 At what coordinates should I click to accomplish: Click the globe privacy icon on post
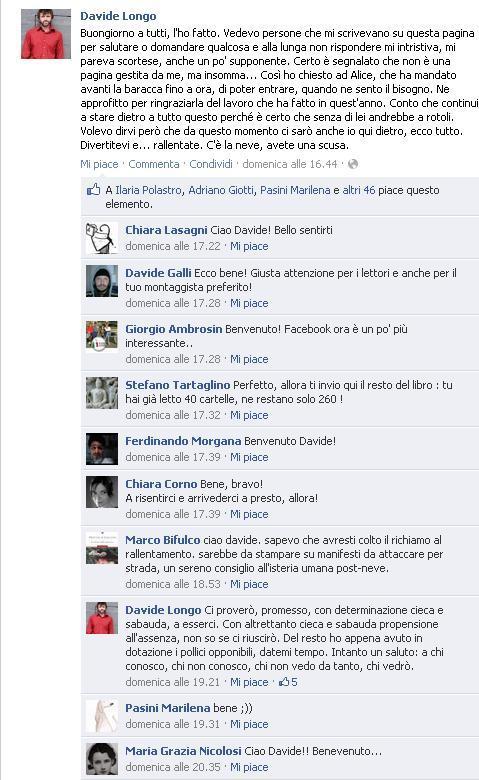coord(353,164)
